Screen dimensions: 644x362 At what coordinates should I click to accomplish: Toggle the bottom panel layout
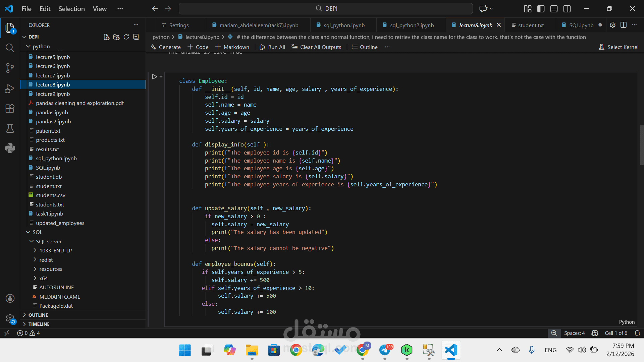pyautogui.click(x=554, y=9)
